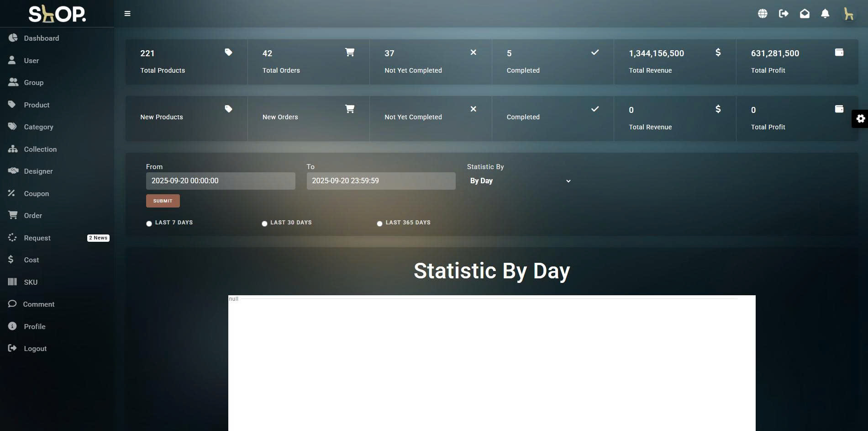Select the Last 365 Days radio button

[x=379, y=223]
